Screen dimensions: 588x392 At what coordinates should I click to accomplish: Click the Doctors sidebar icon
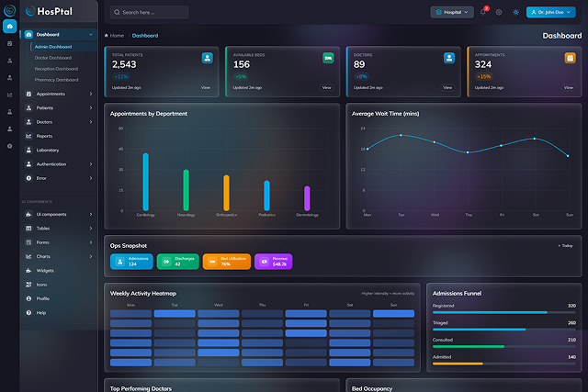28,122
